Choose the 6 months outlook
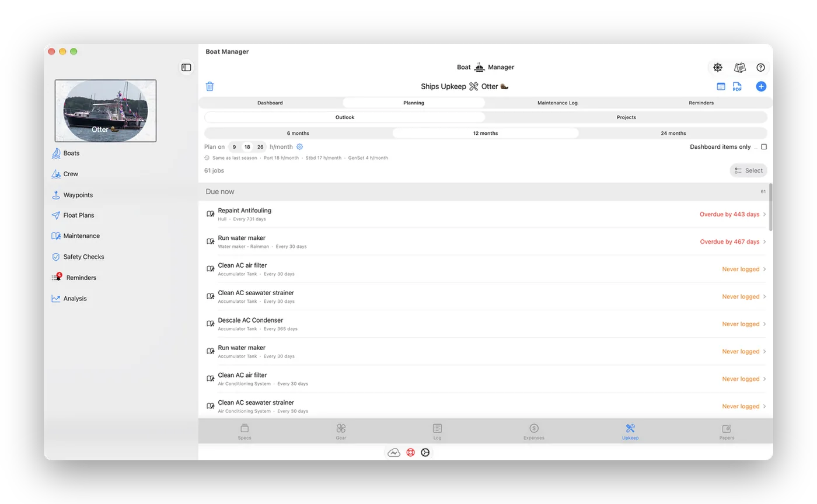The image size is (817, 504). (298, 133)
